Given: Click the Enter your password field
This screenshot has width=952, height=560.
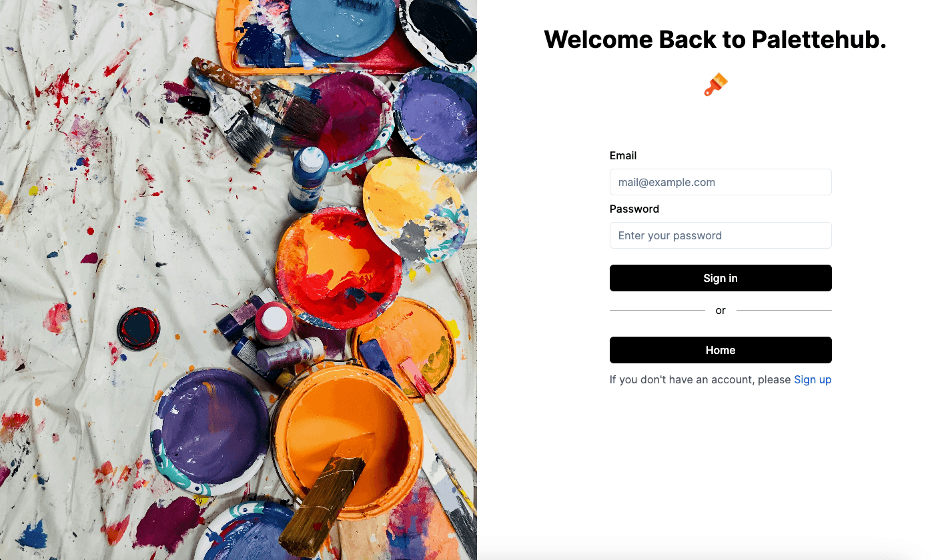Looking at the screenshot, I should [721, 235].
